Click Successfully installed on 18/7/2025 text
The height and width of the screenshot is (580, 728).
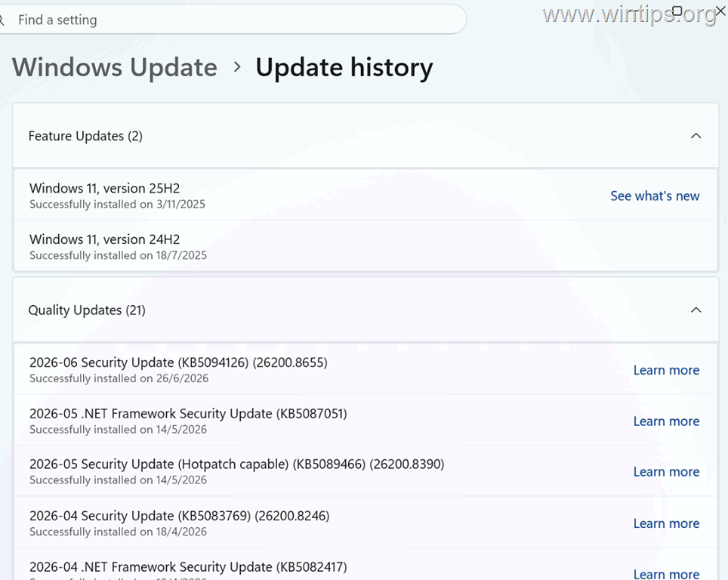pos(119,255)
